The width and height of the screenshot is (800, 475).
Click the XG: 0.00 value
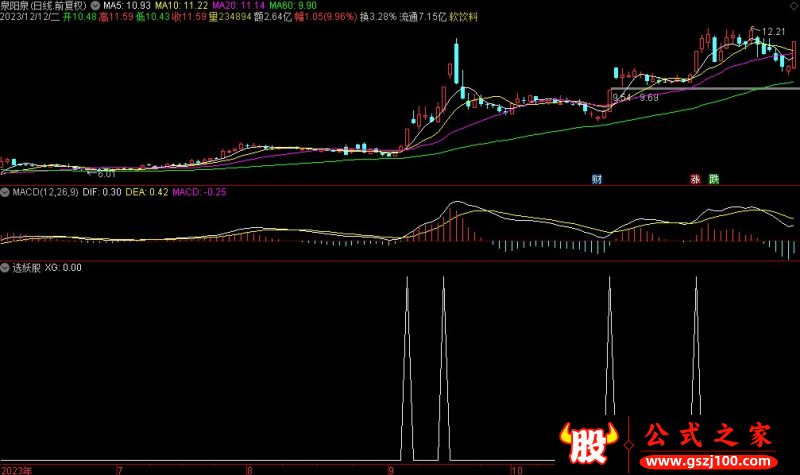tap(63, 268)
